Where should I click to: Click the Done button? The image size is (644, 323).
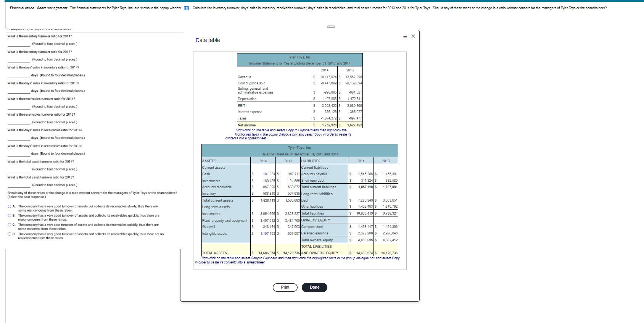(314, 287)
